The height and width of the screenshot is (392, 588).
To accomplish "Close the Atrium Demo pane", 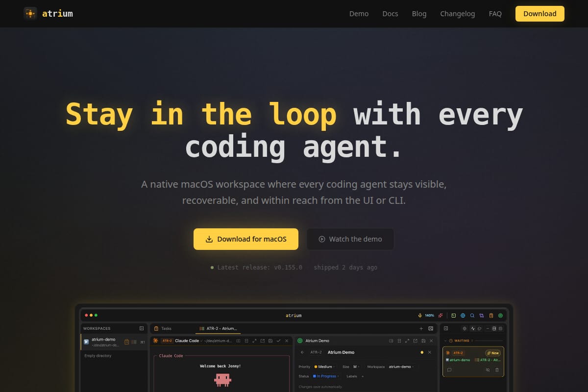I will (x=431, y=341).
